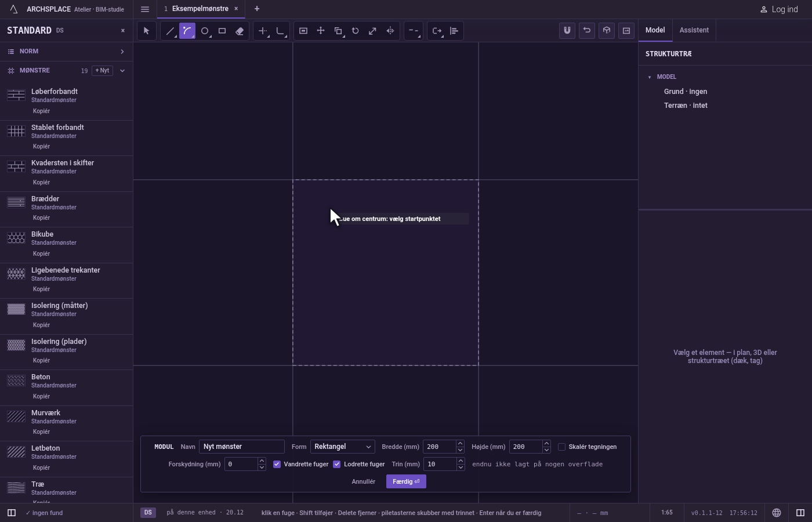812x522 pixels.
Task: Toggle the magnet snapping button
Action: 567,31
